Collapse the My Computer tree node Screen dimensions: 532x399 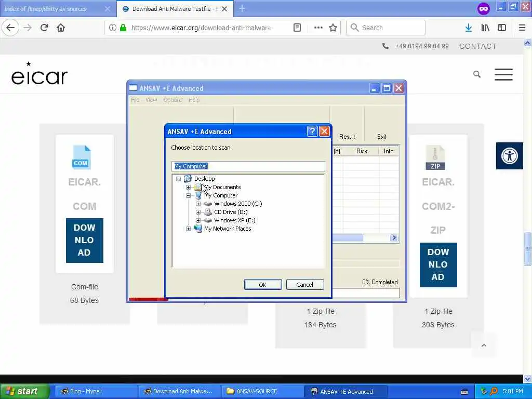click(x=188, y=195)
